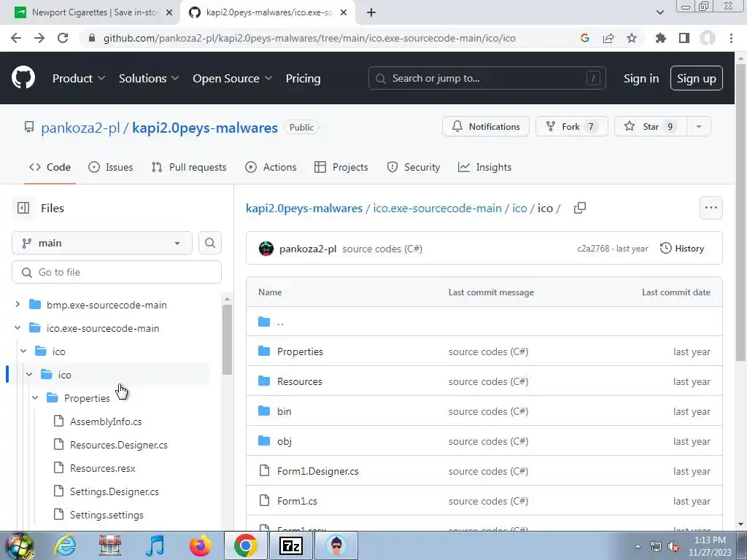Open the Resources folder in the list
The height and width of the screenshot is (560, 747).
click(299, 381)
